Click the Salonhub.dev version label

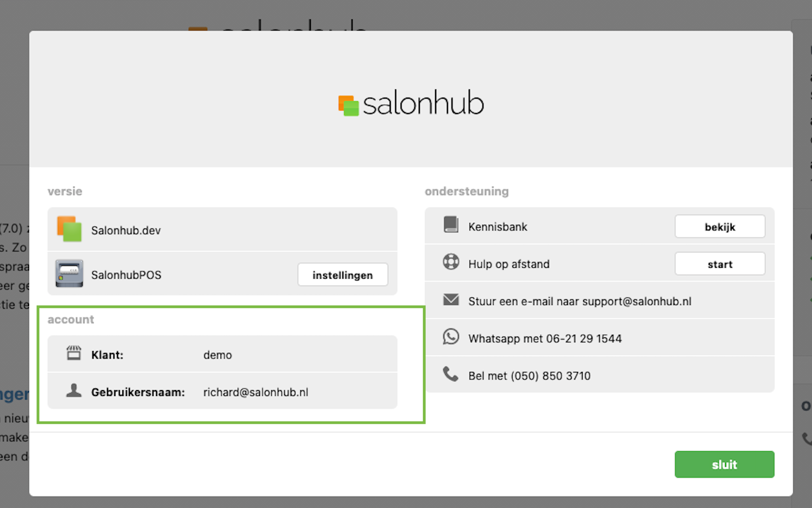126,230
